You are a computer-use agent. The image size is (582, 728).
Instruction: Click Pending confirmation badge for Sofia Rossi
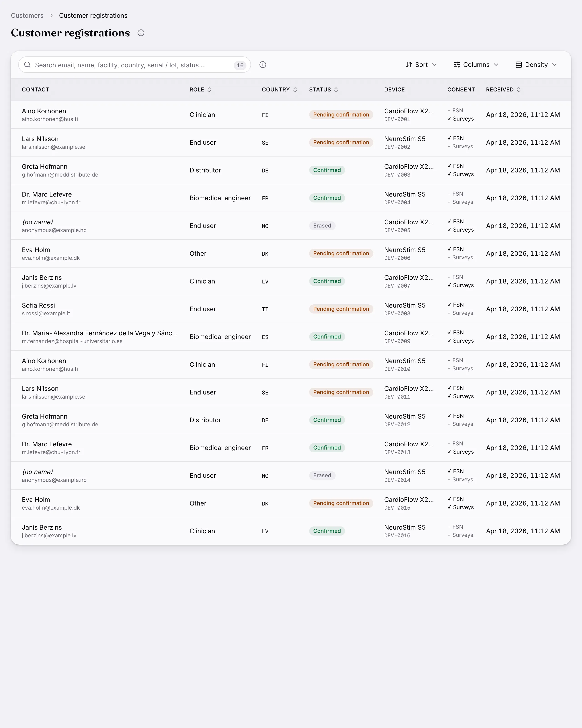tap(341, 309)
